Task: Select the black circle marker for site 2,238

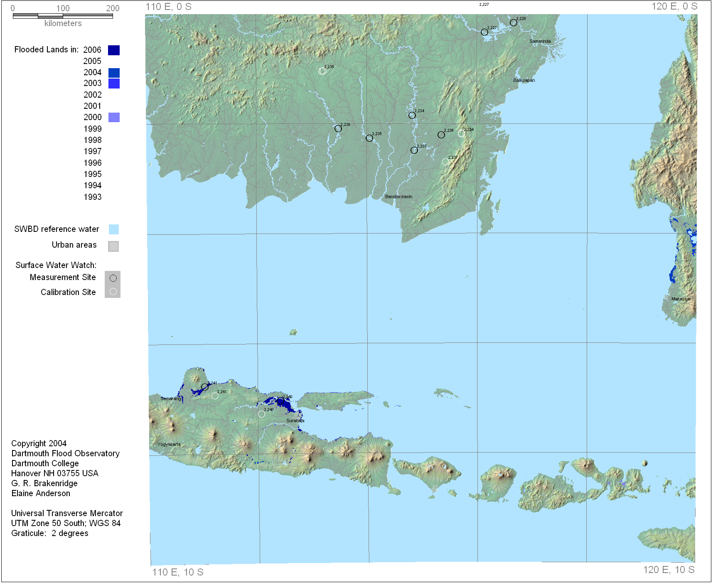Action: point(338,129)
